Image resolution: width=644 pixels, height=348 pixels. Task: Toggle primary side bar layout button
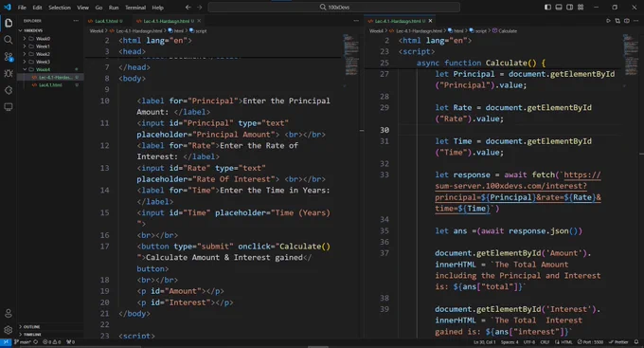[548, 7]
